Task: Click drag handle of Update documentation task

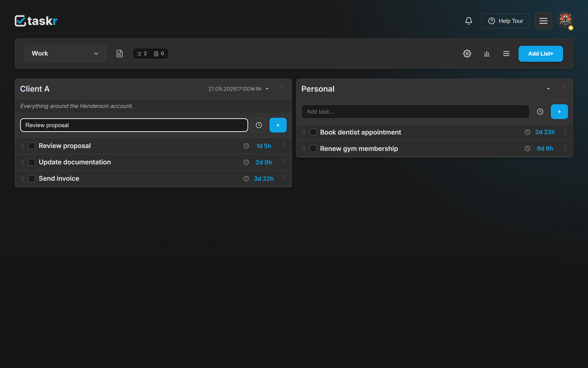Action: (22, 162)
